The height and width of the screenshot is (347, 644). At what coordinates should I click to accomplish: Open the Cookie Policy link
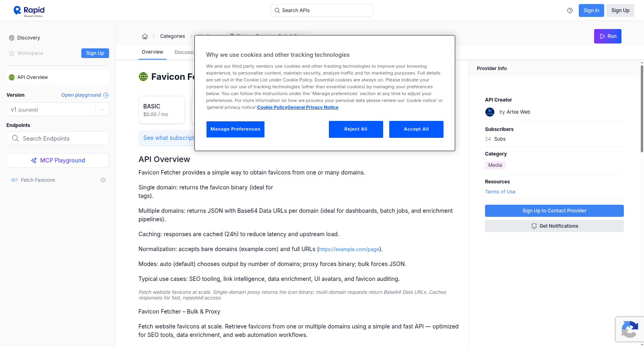272,107
